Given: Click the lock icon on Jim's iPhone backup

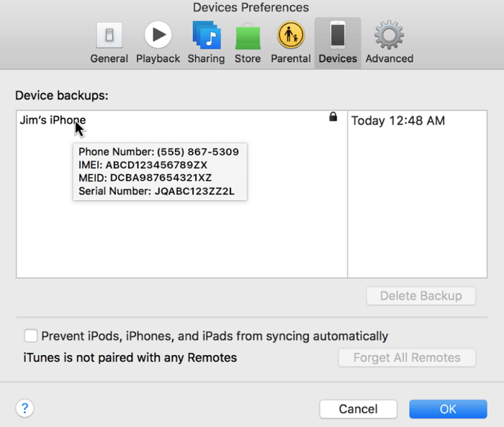Looking at the screenshot, I should 333,117.
